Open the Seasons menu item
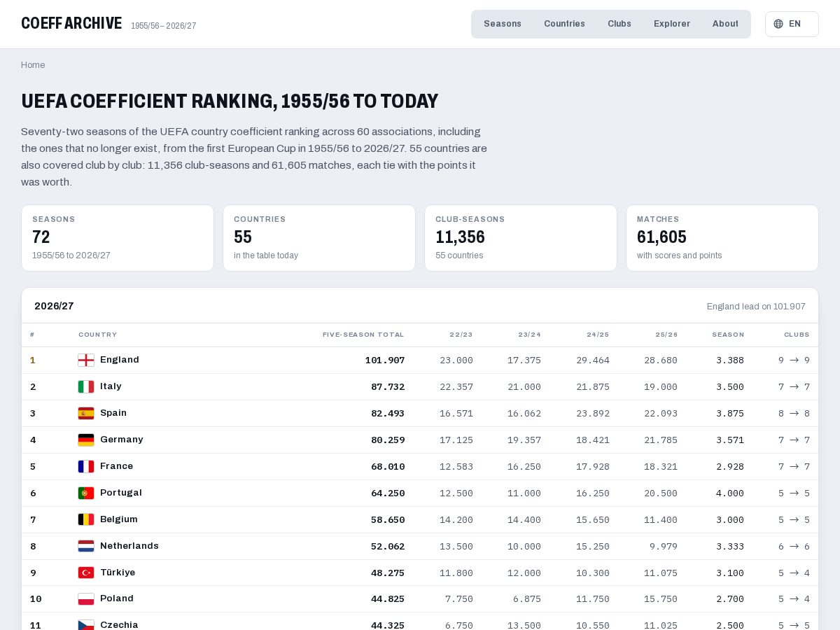840x630 pixels. (503, 24)
